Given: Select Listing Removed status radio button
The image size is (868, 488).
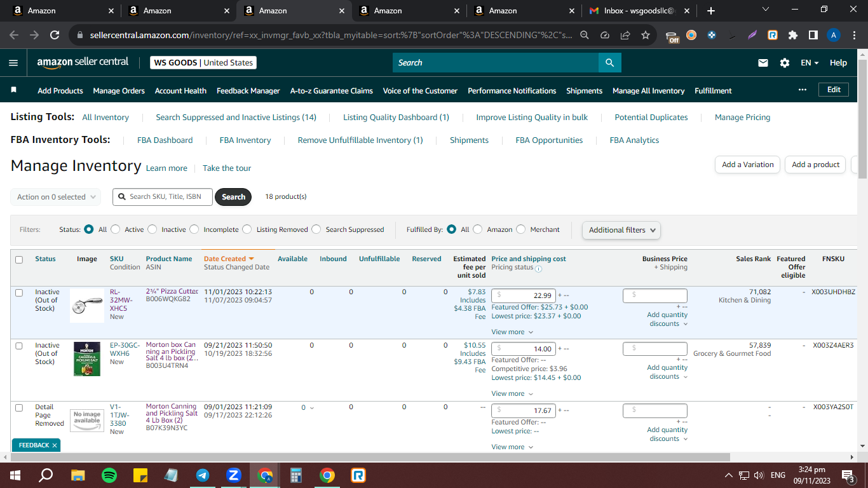Looking at the screenshot, I should pyautogui.click(x=247, y=229).
